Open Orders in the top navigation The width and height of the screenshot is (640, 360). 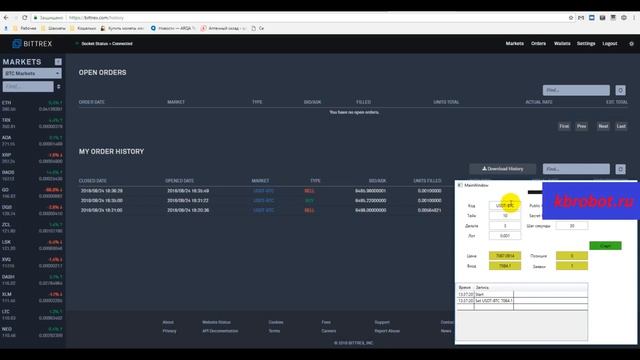pos(538,44)
